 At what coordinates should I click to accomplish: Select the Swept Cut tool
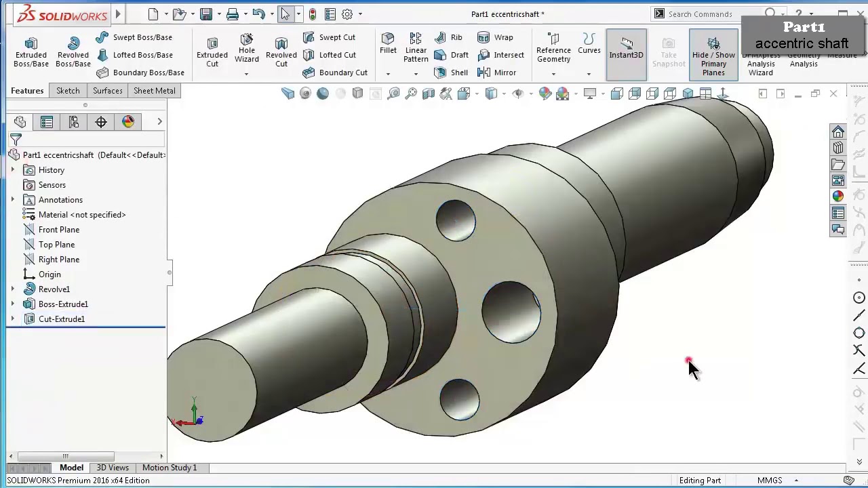tap(329, 37)
